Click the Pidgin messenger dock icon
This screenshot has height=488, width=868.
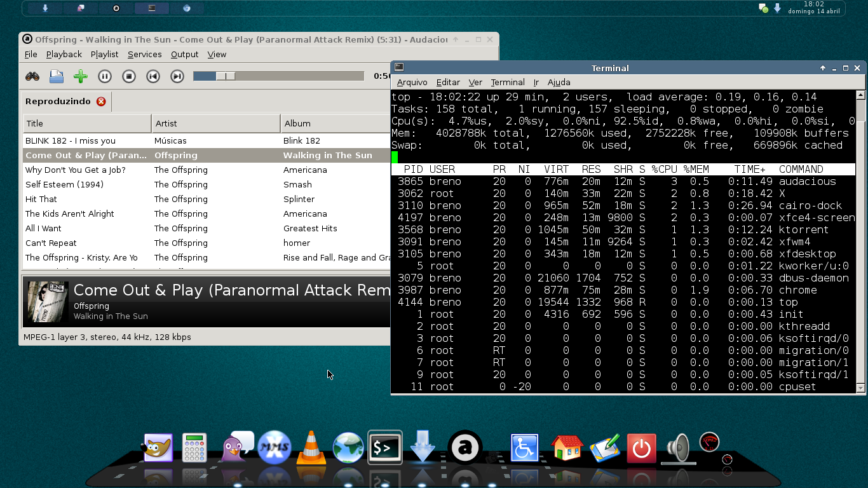[236, 447]
